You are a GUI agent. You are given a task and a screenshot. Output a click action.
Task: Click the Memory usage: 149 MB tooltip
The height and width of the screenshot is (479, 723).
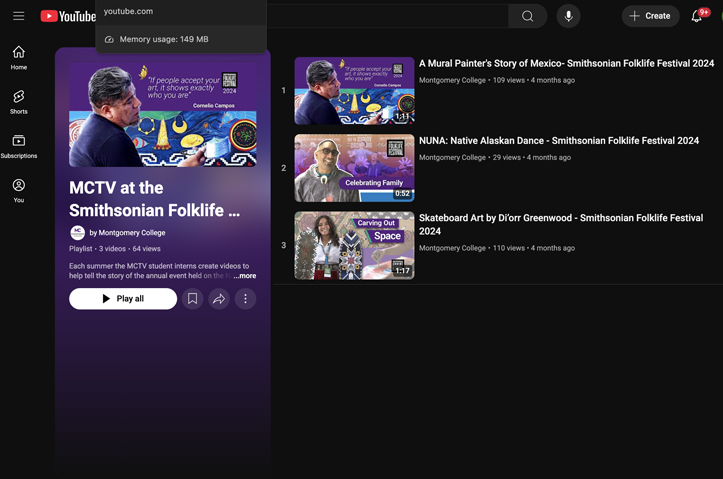(164, 40)
